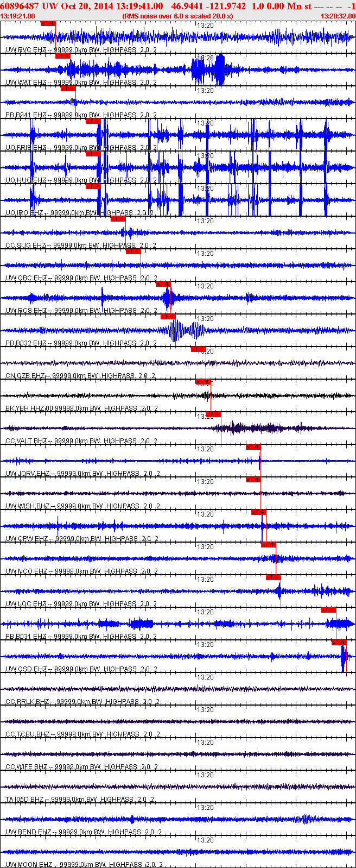Viewport: 356px width, 868px height.
Task: Click the end time label 13:20:32.00
Action: click(338, 16)
